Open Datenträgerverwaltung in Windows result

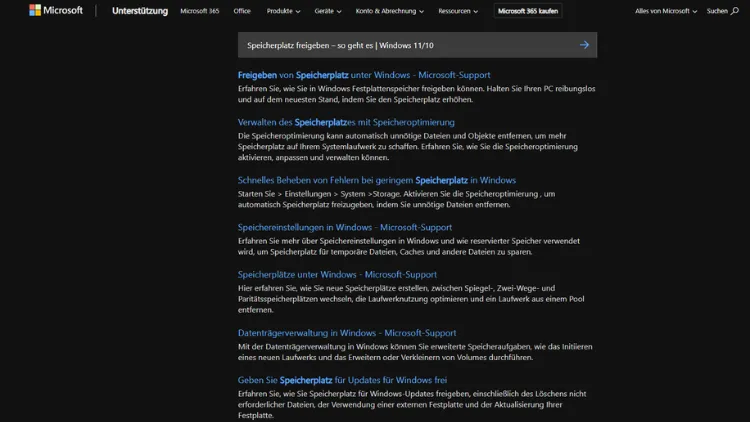pyautogui.click(x=347, y=333)
